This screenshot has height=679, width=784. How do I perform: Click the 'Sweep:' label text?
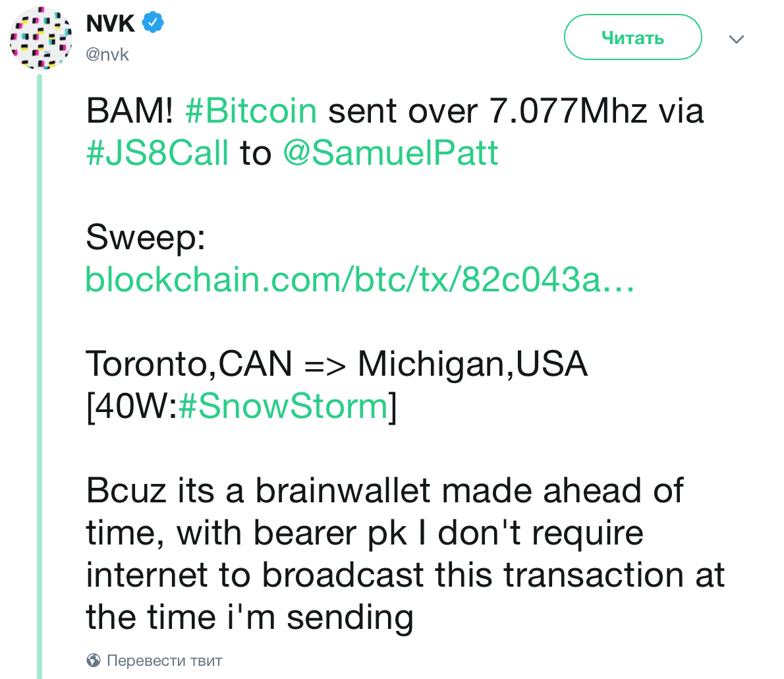click(146, 237)
